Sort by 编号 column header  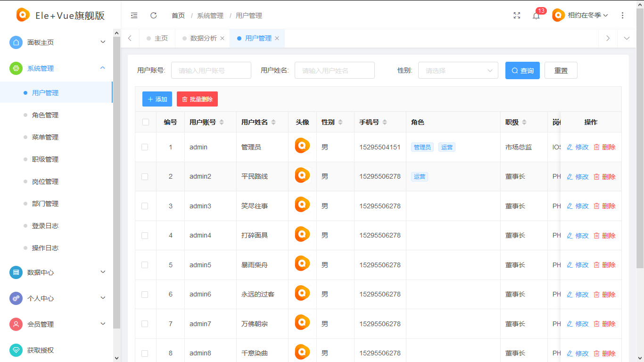(x=170, y=122)
